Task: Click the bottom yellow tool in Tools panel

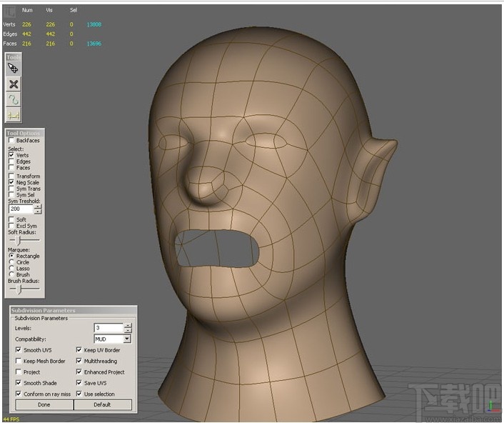Action: tap(14, 115)
